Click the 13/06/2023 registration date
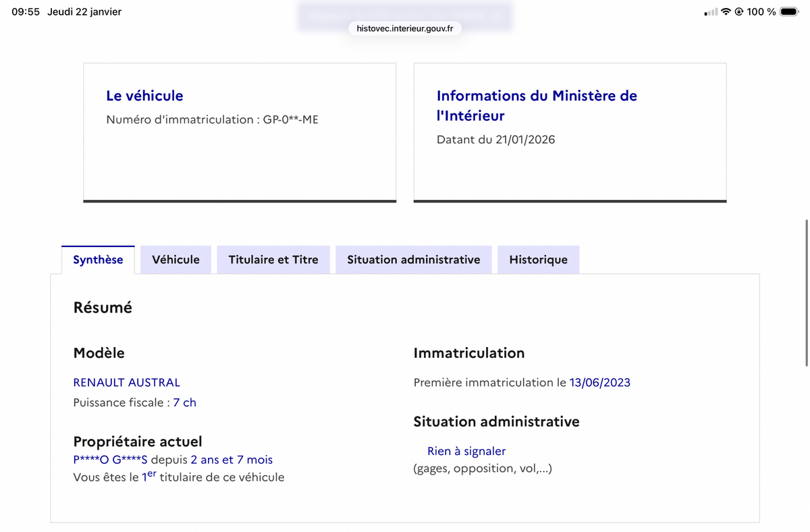 pyautogui.click(x=600, y=383)
